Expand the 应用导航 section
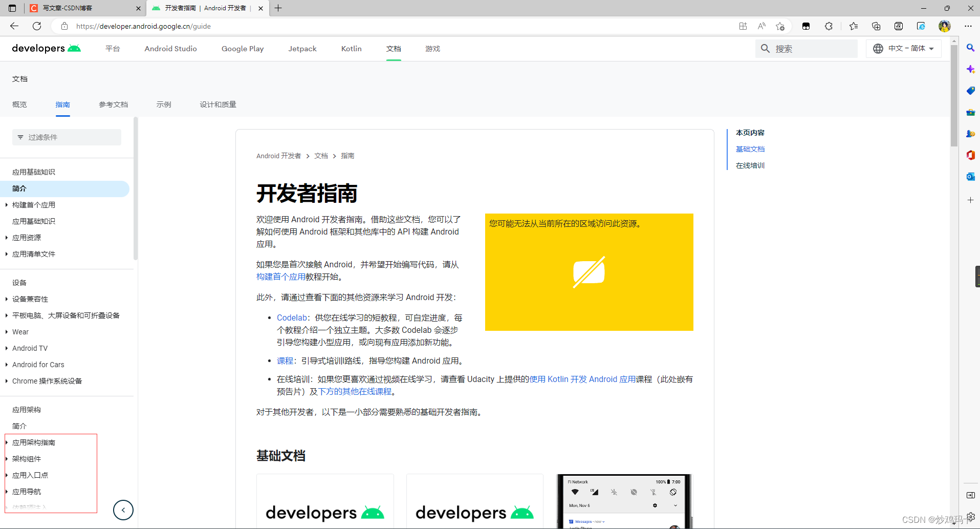The image size is (980, 529). pos(6,492)
